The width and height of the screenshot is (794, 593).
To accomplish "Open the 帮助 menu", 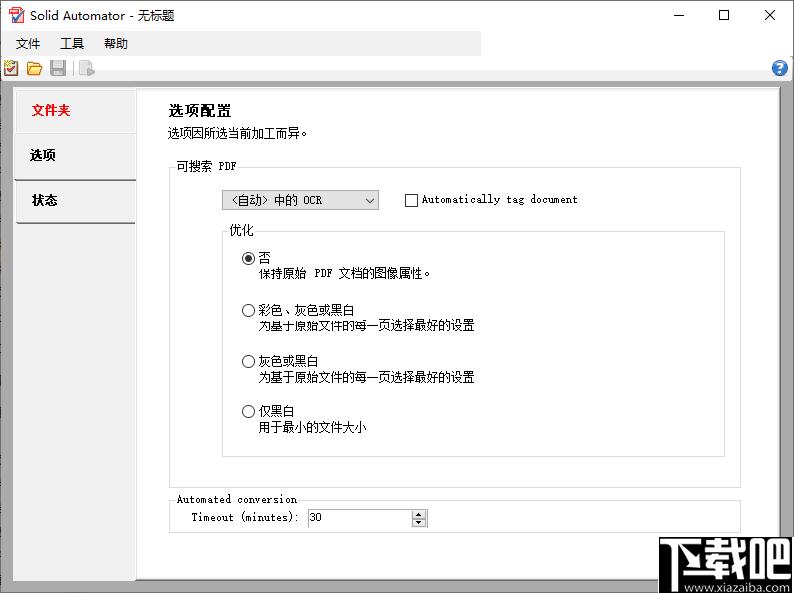I will tap(116, 44).
